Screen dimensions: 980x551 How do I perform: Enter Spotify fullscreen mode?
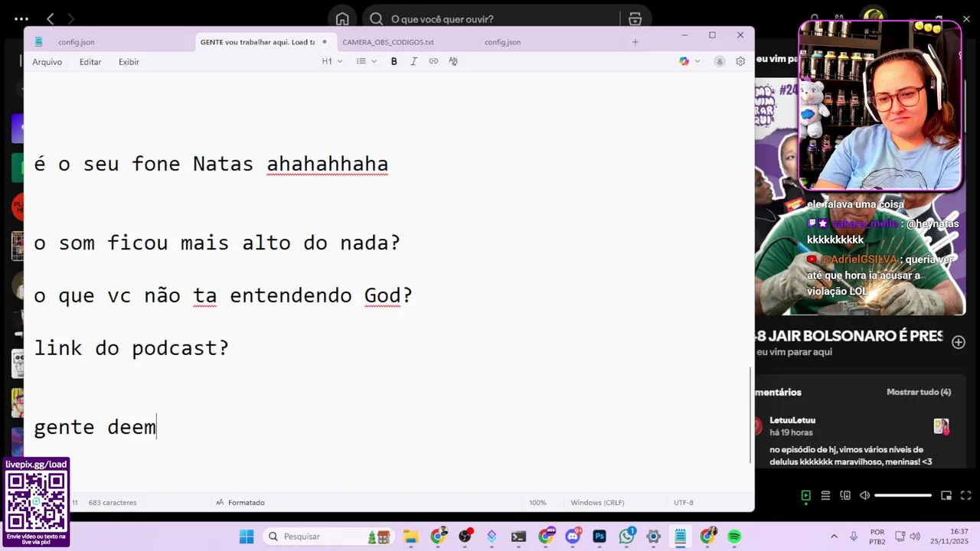point(966,496)
